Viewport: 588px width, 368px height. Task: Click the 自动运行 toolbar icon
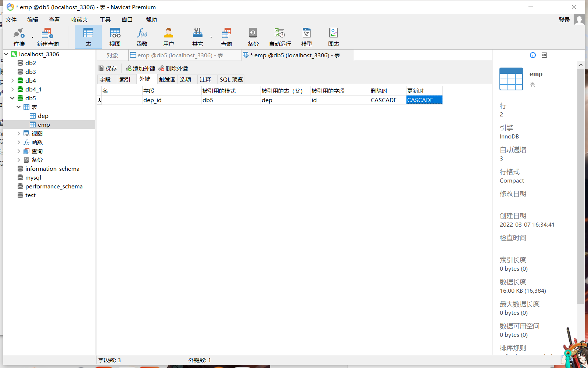(279, 37)
